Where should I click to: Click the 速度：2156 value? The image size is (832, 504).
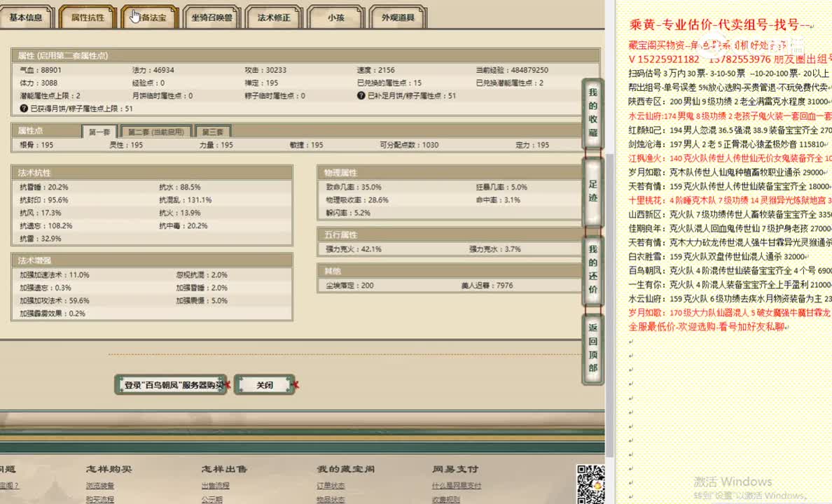coord(375,70)
